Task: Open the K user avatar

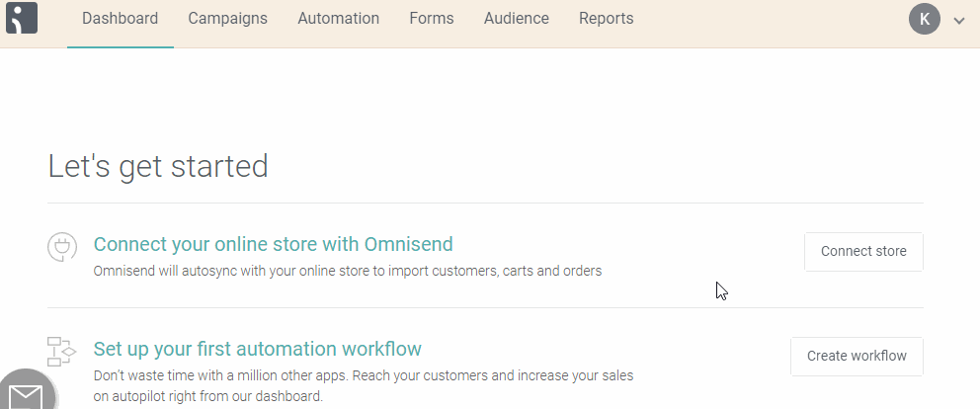Action: [925, 19]
